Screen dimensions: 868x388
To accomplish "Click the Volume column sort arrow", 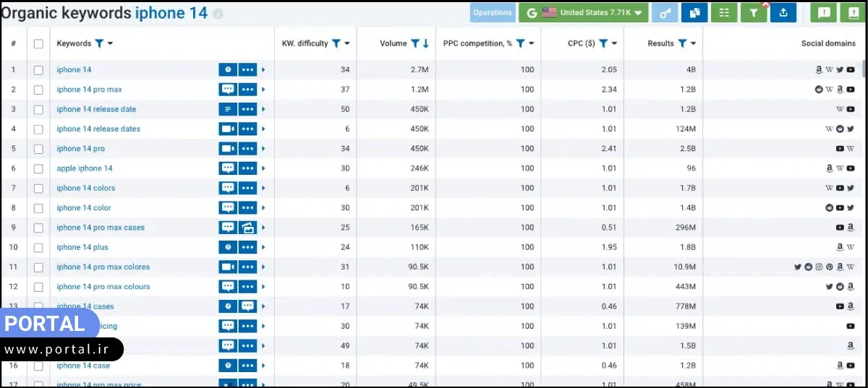I will 426,43.
